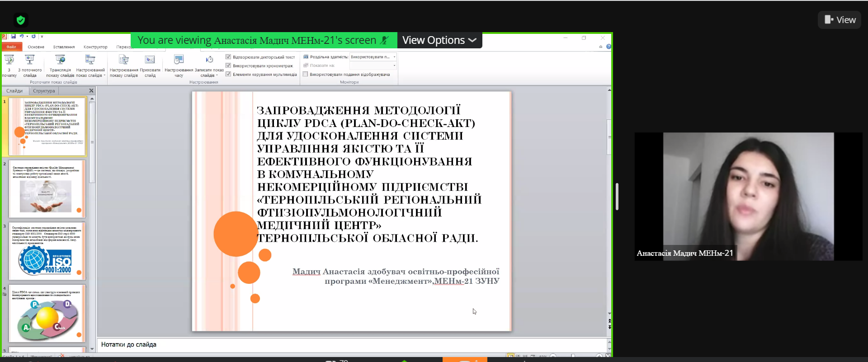Customize the quick access toolbar dropdown
Viewport: 868px width, 362px height.
coord(42,36)
